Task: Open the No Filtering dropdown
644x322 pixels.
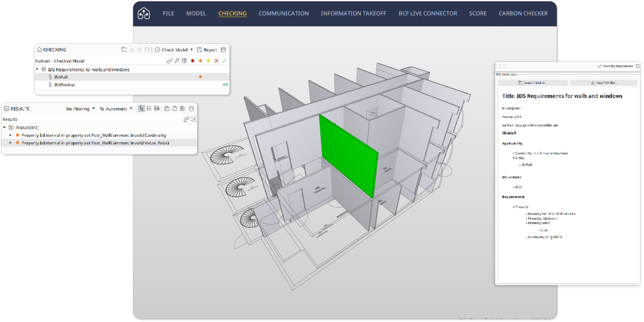Action: click(80, 109)
